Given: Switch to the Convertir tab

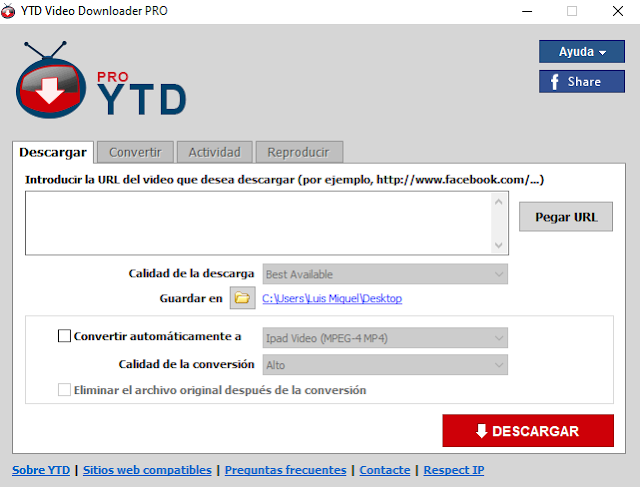Looking at the screenshot, I should click(x=136, y=152).
